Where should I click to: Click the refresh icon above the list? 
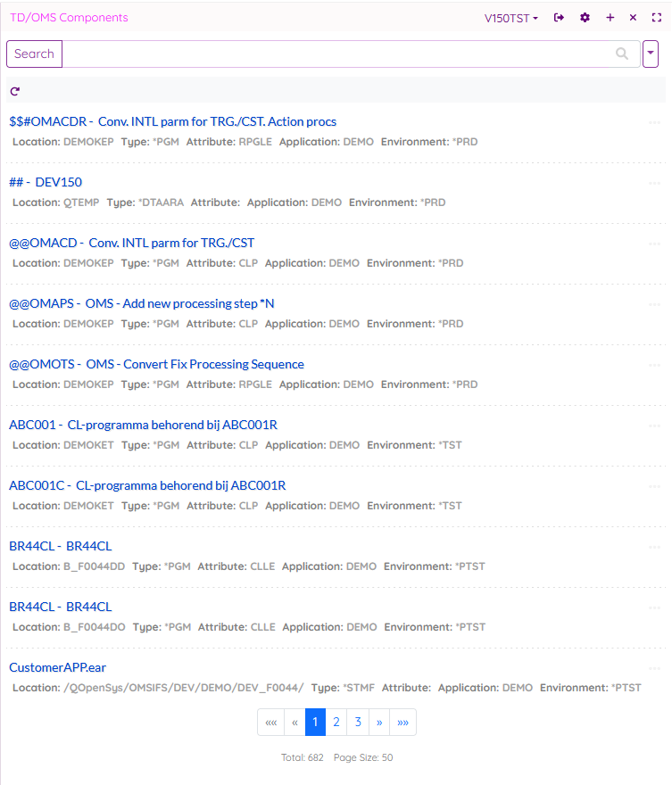tap(15, 91)
